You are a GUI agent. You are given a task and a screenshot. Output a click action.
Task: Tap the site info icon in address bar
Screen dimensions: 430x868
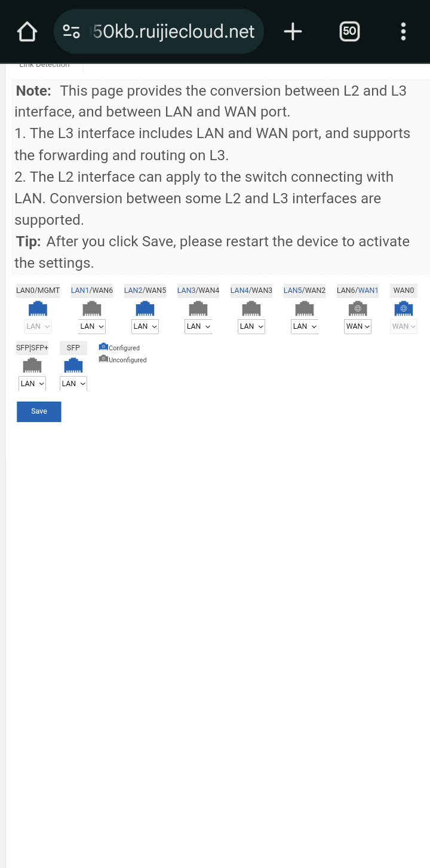point(72,32)
